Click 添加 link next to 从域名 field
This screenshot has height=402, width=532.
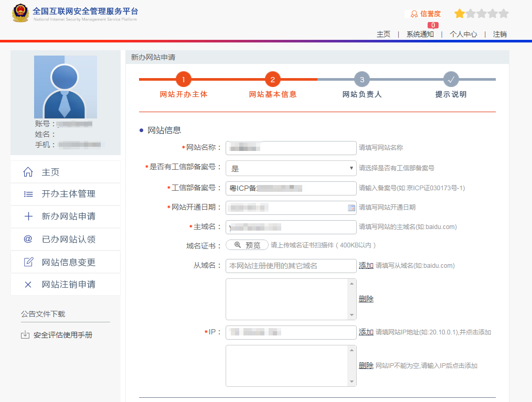(x=366, y=265)
